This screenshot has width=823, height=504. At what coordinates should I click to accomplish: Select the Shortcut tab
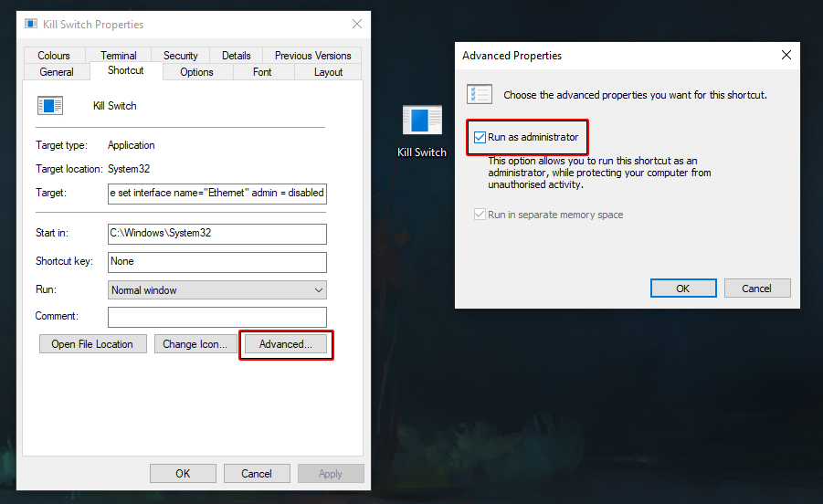pos(126,70)
